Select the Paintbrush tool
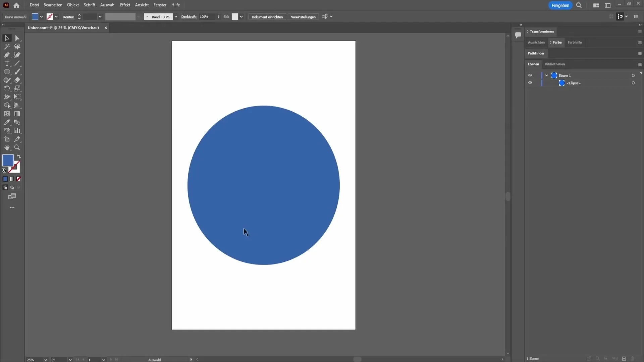Screen dimensions: 644x362 pyautogui.click(x=17, y=72)
